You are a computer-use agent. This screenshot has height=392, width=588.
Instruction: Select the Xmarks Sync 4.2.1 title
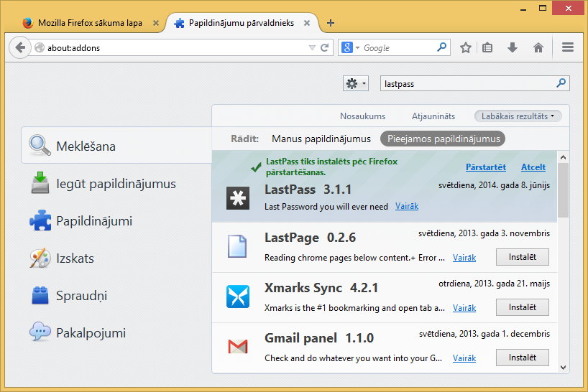pos(321,288)
